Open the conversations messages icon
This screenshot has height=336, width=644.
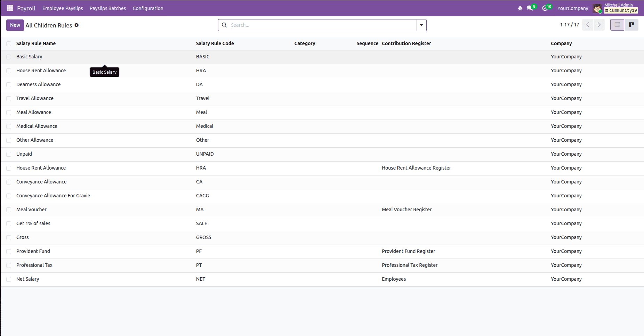coord(530,8)
